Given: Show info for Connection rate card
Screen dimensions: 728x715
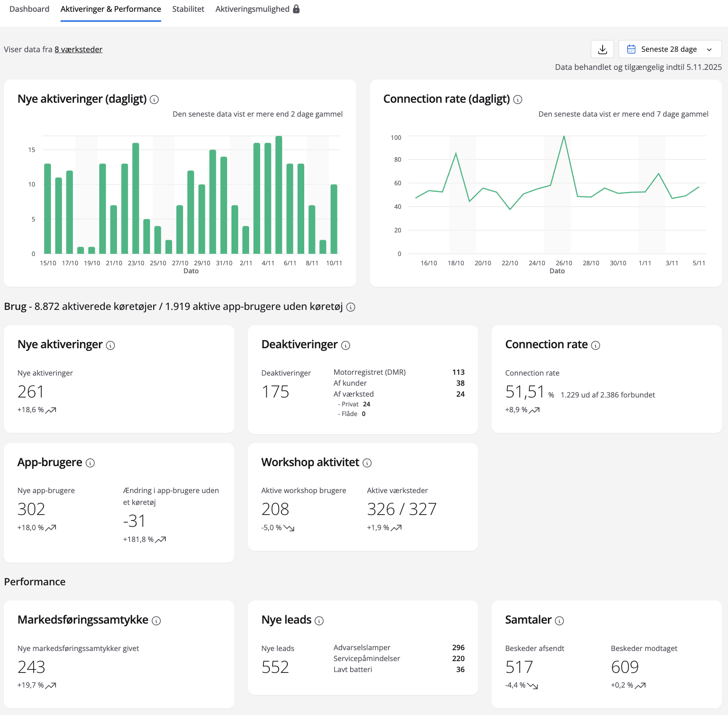Looking at the screenshot, I should pyautogui.click(x=595, y=346).
